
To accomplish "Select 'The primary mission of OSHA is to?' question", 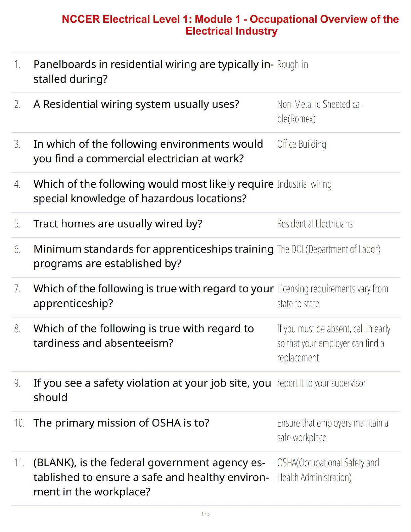I will pyautogui.click(x=121, y=423).
